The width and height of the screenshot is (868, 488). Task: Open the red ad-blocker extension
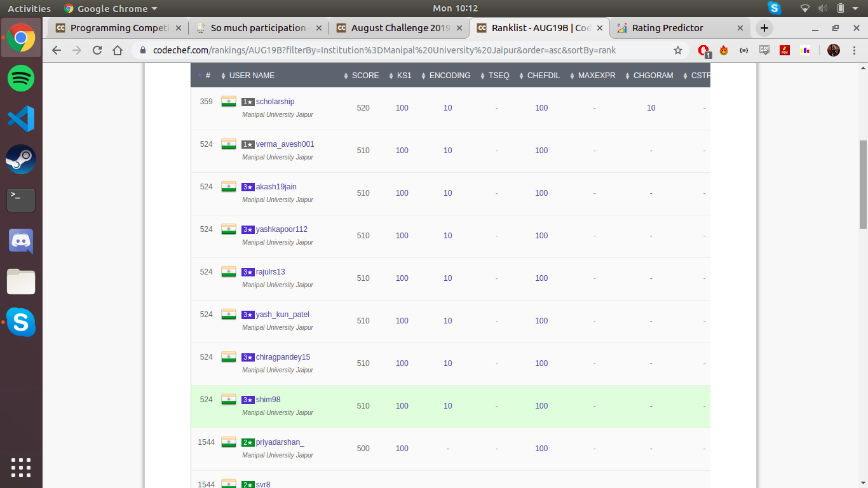pyautogui.click(x=703, y=51)
